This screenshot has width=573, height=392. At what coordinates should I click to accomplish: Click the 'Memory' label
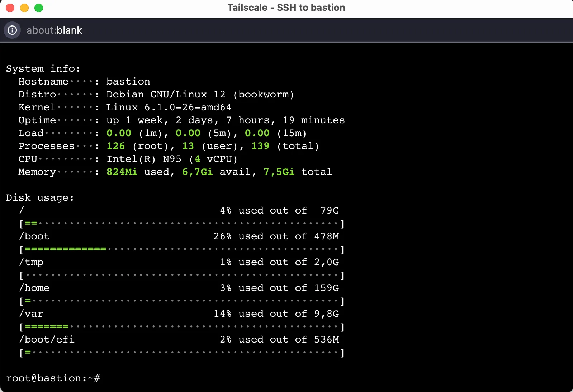point(37,172)
